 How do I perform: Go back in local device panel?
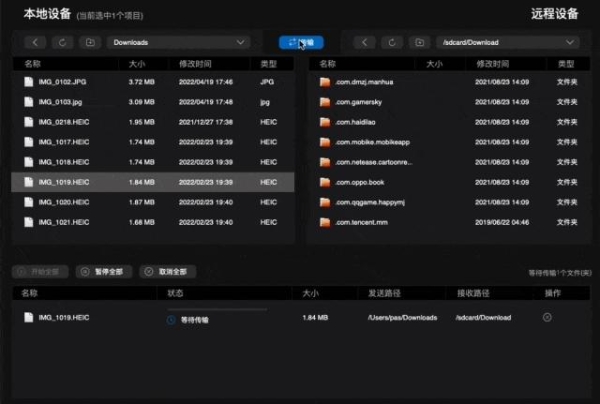coord(35,42)
